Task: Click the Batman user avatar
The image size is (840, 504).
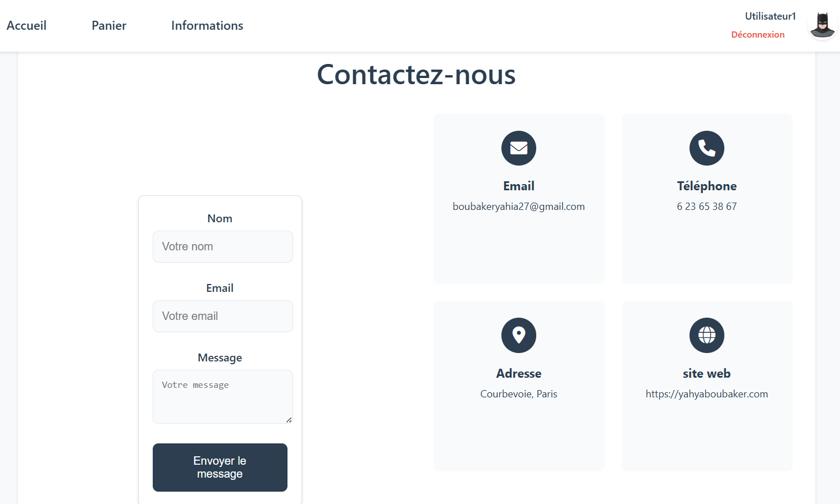Action: [x=822, y=25]
